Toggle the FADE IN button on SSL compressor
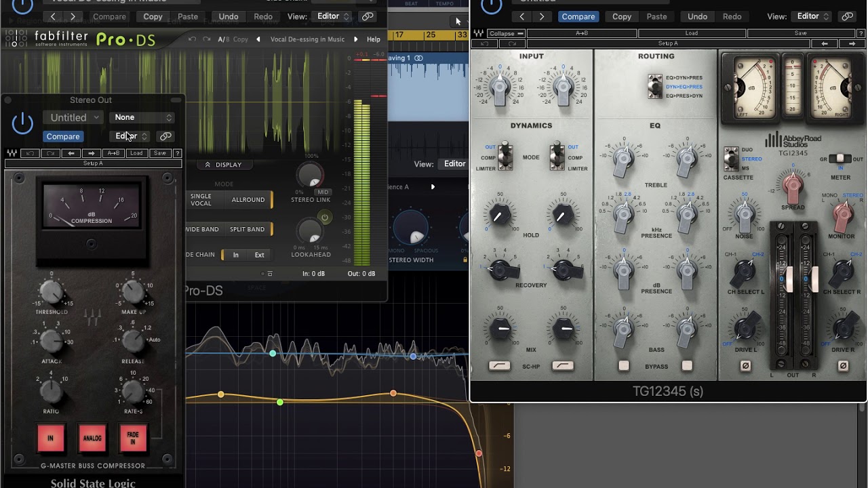The height and width of the screenshot is (488, 868). point(134,438)
